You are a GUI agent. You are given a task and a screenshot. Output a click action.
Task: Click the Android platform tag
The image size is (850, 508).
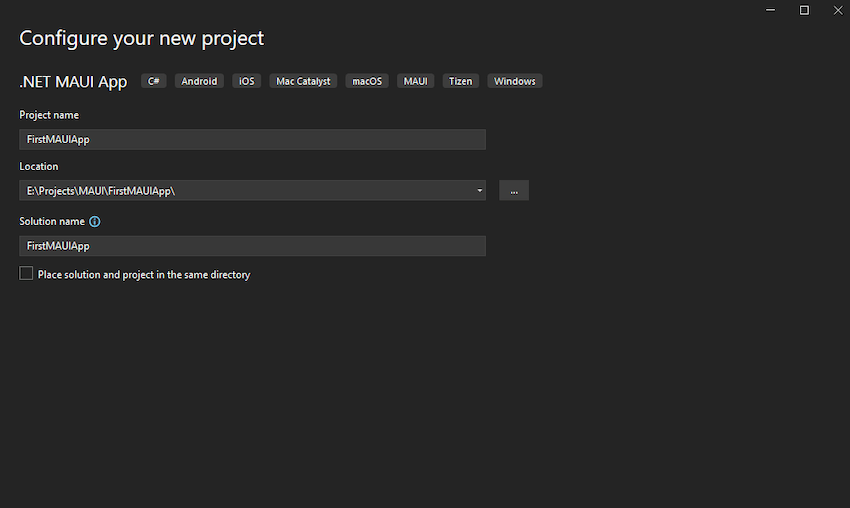coord(199,82)
